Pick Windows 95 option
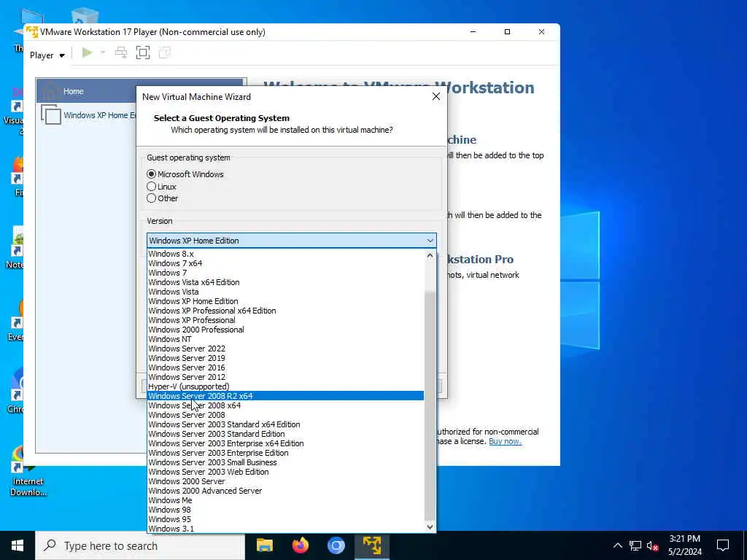The width and height of the screenshot is (747, 560). point(285,519)
